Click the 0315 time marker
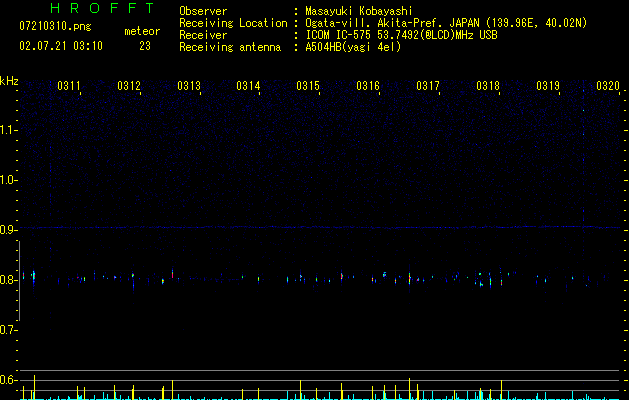This screenshot has height=400, width=629. click(x=308, y=86)
